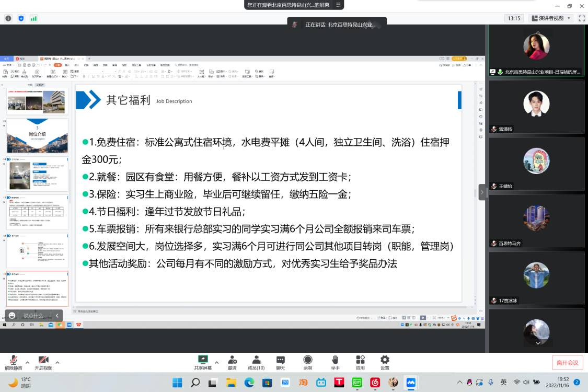
Task: Open the 邀请 invite icon
Action: 232,362
